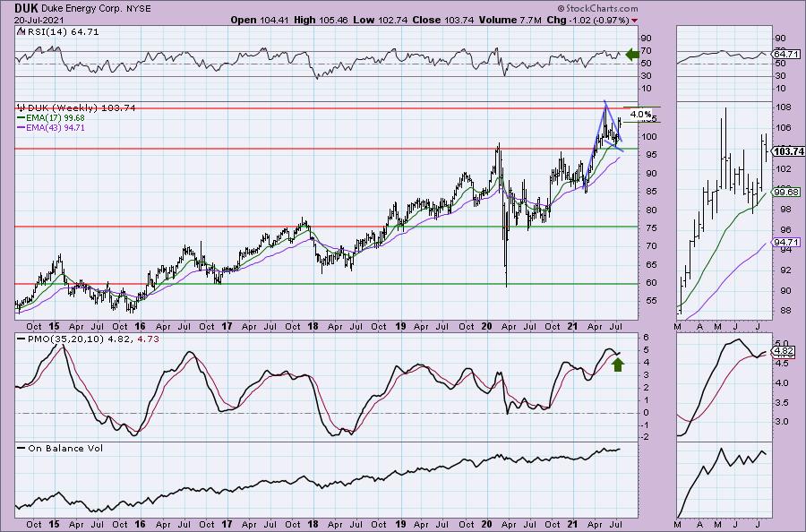The image size is (806, 532).
Task: Click the black On Balance Vol line swatch
Action: point(21,448)
